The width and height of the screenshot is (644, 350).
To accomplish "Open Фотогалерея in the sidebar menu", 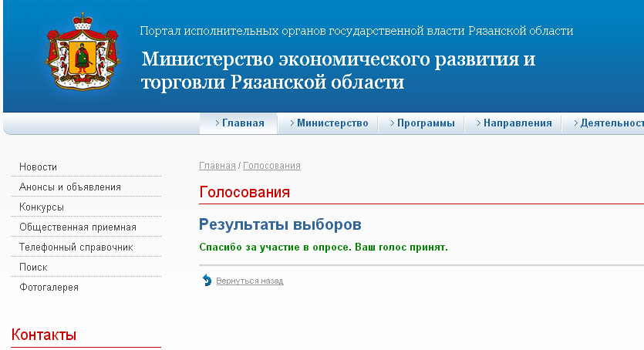I will (49, 288).
